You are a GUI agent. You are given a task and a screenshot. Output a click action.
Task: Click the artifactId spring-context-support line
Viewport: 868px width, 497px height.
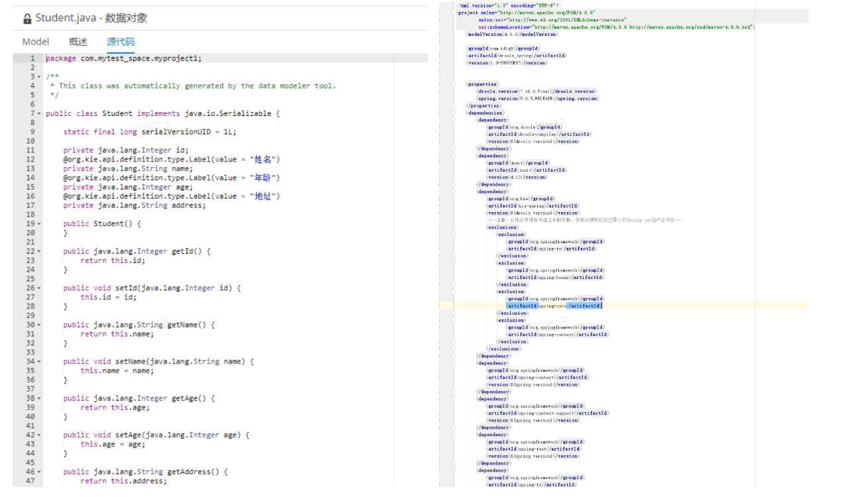[x=548, y=414]
